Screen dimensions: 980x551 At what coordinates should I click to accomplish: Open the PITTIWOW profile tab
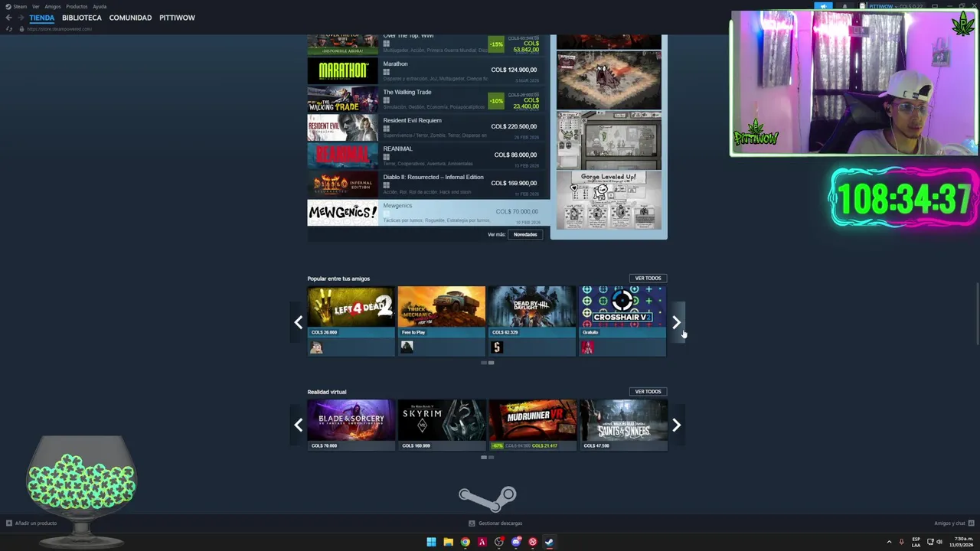177,18
